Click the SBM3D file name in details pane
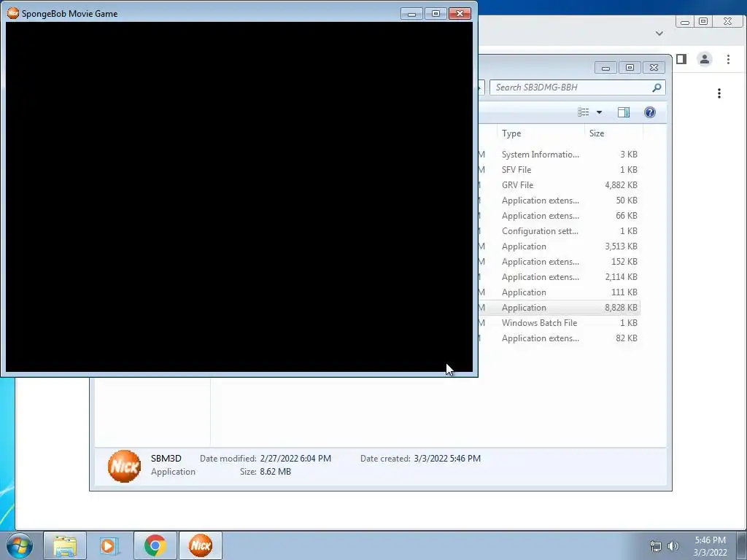This screenshot has height=560, width=747. [166, 459]
